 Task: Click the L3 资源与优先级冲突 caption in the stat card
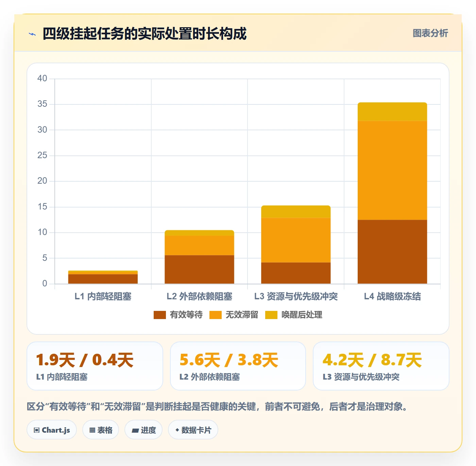[x=361, y=377]
